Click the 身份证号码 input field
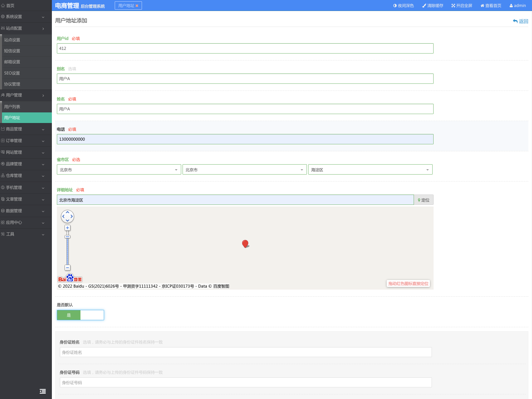This screenshot has height=399, width=532. 246,382
